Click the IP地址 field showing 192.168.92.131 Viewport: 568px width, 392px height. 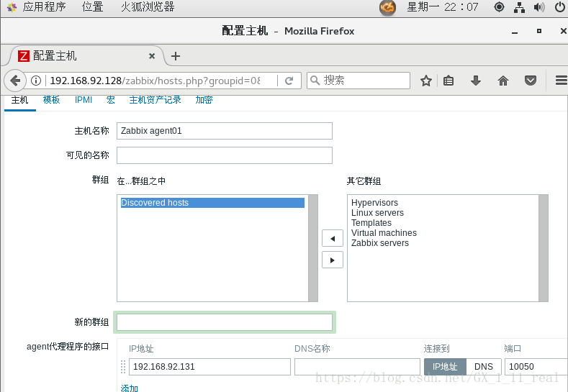[x=209, y=367]
